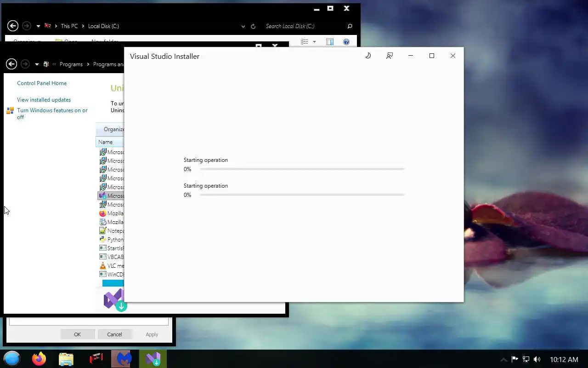Click the progress bar under second Starting operation
The image size is (588, 368).
302,195
